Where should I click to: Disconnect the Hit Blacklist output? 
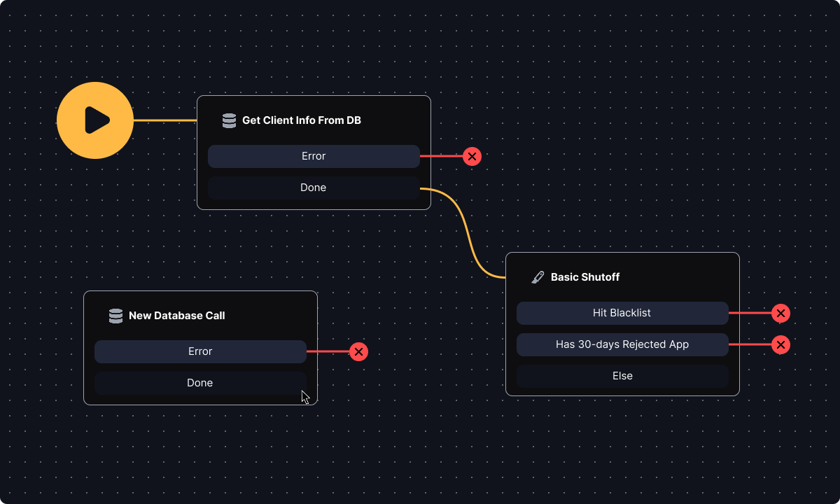coord(780,313)
